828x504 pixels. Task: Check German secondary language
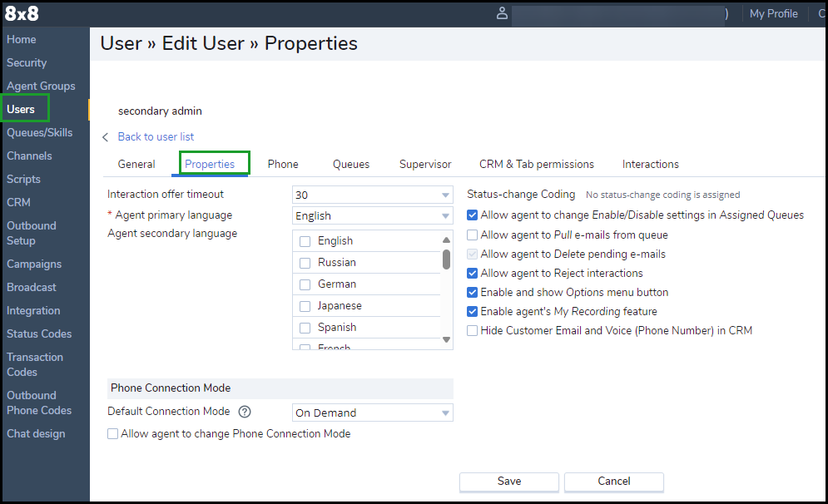click(305, 284)
